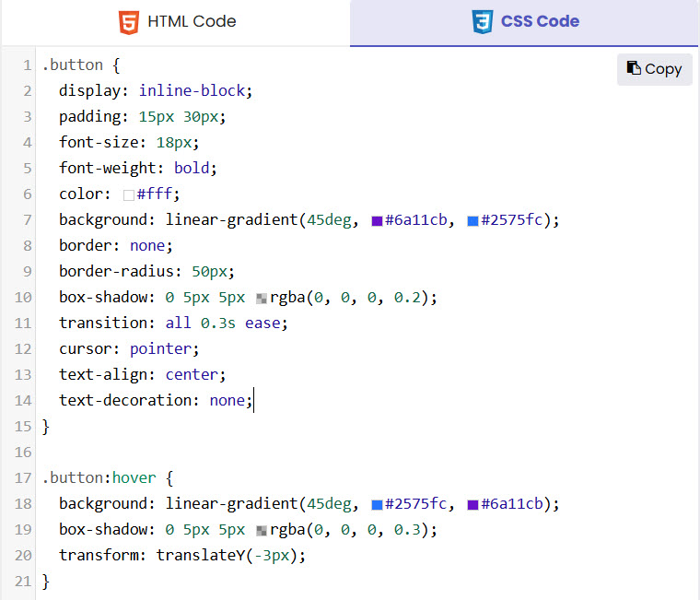Click the HTML5 logo icon
Screen dimensions: 700x600
click(x=129, y=22)
